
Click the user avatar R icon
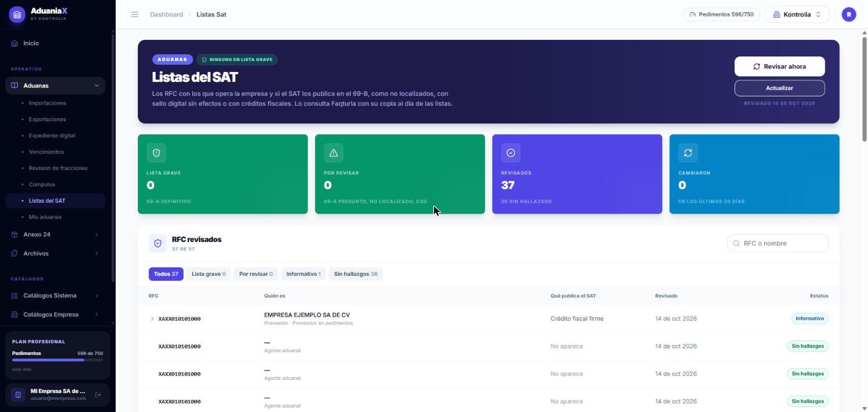click(849, 14)
